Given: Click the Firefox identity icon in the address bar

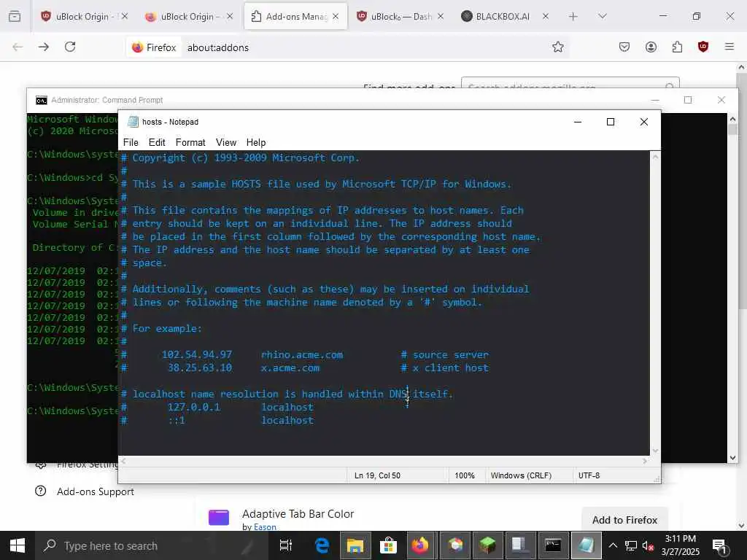Looking at the screenshot, I should [154, 47].
